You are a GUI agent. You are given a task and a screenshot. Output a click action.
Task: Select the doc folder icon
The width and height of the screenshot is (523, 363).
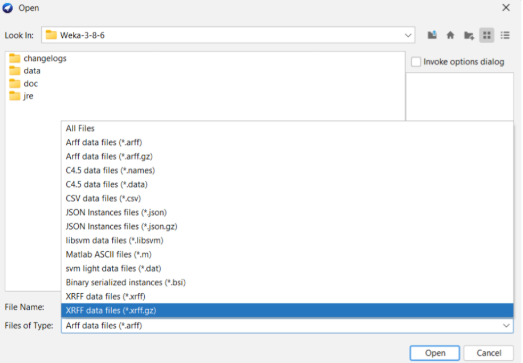14,83
